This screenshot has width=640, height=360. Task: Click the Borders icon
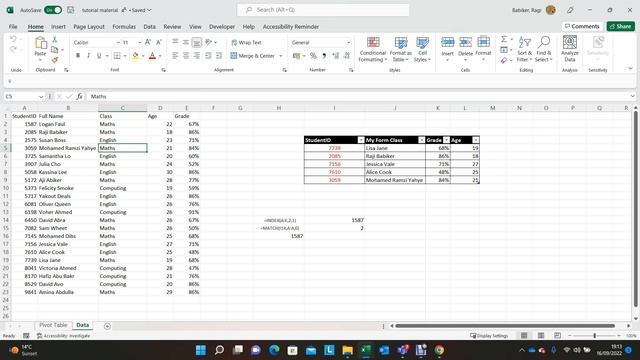117,56
